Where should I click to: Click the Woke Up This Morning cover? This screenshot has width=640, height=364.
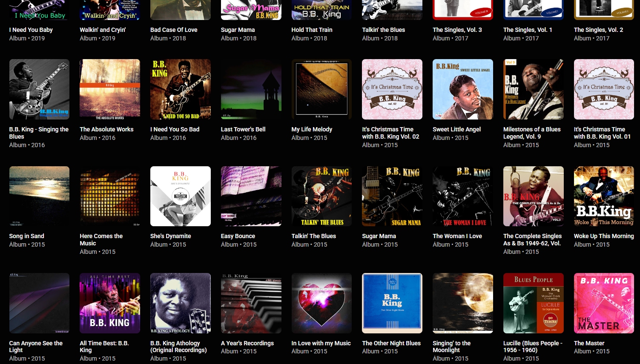[x=604, y=196]
